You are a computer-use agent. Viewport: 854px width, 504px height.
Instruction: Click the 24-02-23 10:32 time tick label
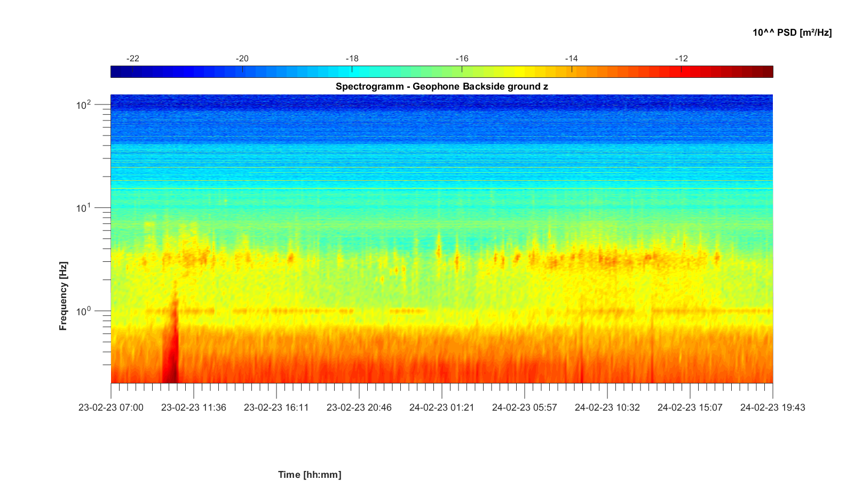pos(607,407)
